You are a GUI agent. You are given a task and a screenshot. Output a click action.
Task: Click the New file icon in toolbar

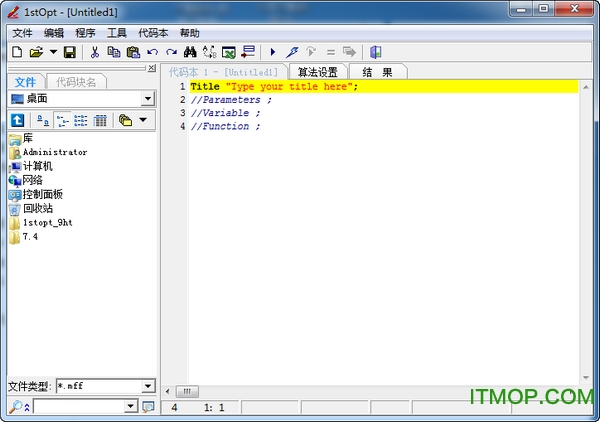tap(16, 52)
